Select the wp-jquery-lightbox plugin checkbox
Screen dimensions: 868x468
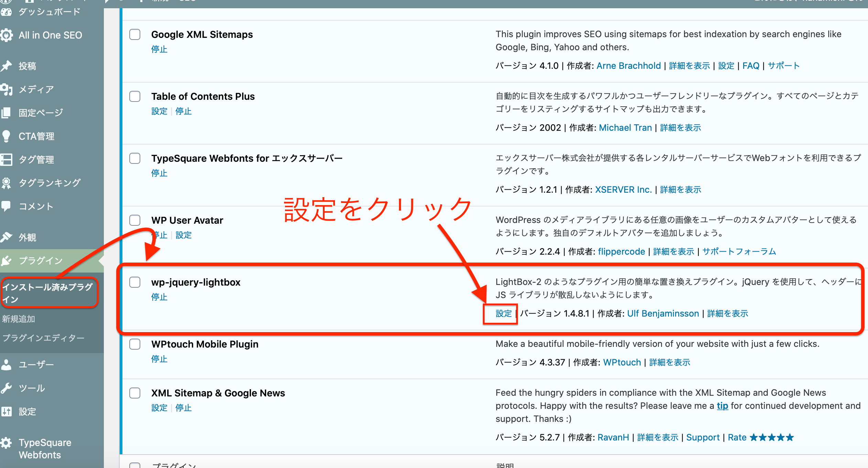tap(135, 282)
